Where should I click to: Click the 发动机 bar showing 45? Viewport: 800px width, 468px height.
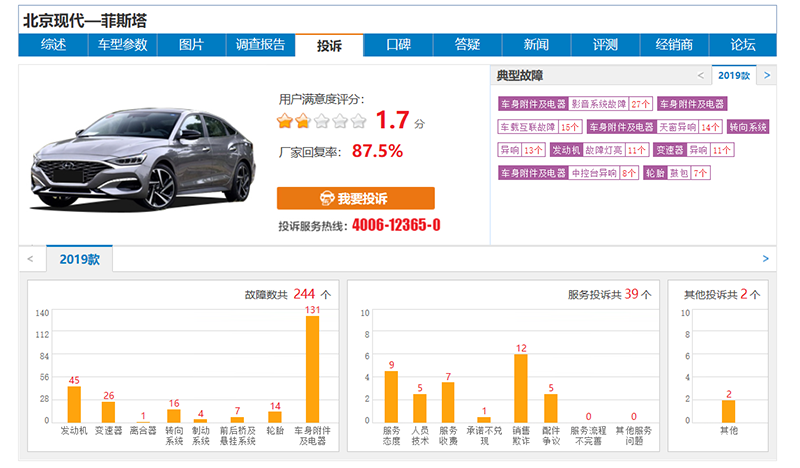click(74, 404)
